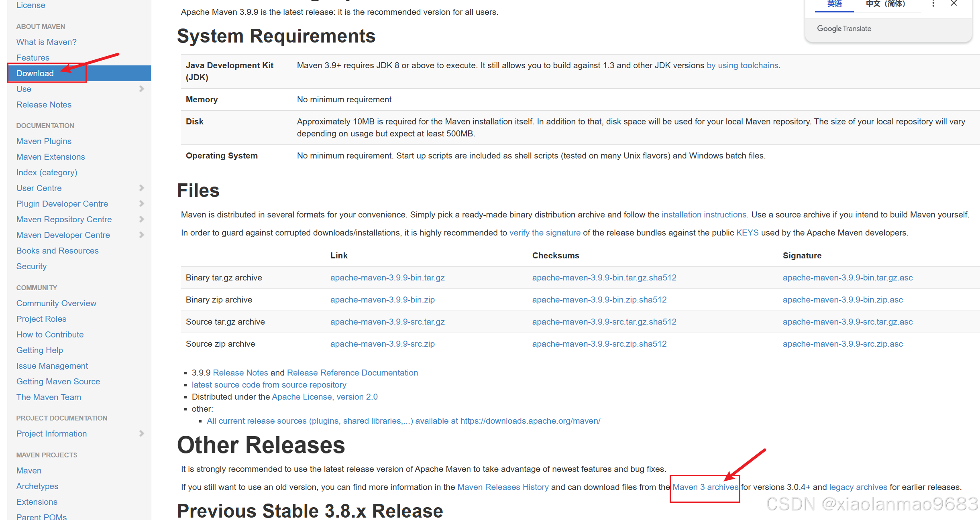
Task: Expand the User Centre submenu chevron
Action: point(141,188)
